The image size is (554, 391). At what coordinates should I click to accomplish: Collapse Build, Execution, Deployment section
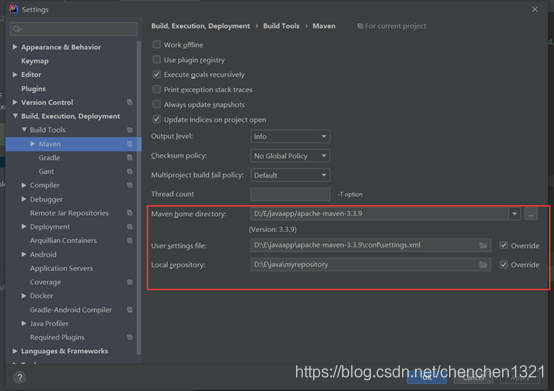[x=15, y=116]
